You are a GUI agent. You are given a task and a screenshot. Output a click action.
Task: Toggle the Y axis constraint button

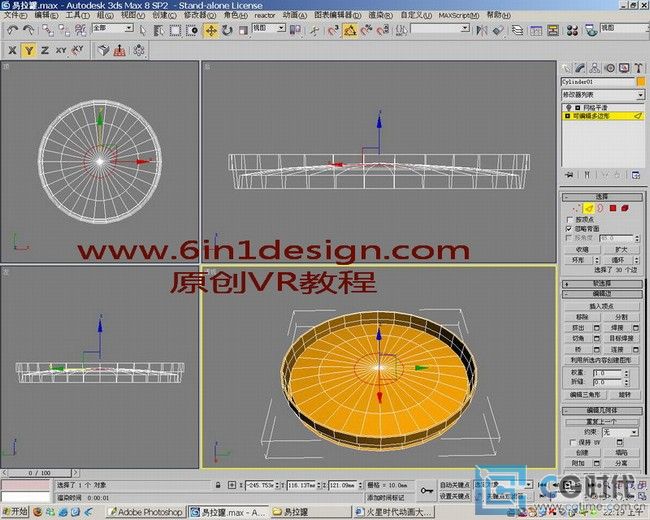click(x=29, y=51)
